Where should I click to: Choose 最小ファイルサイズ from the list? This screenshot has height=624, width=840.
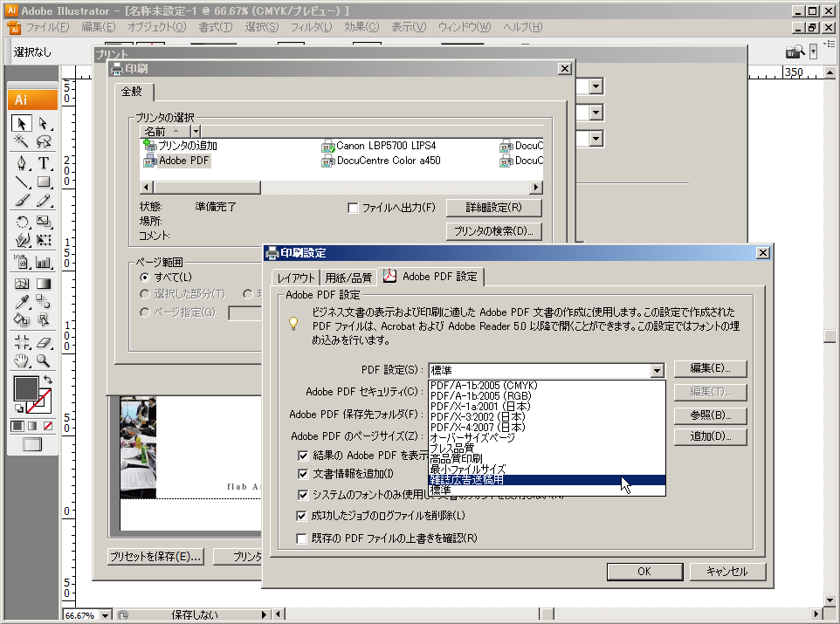[547, 470]
